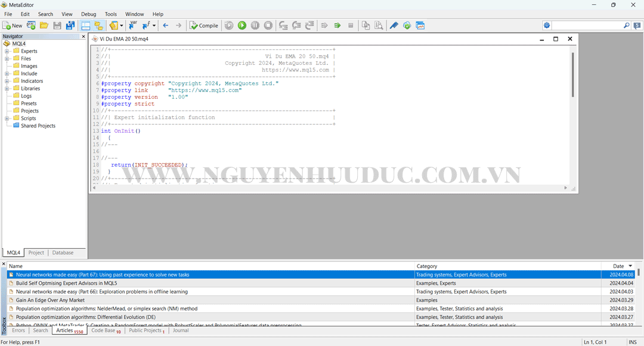Screen dimensions: 644x346
Task: Click the start profiling gray arrow icon
Action: click(324, 26)
